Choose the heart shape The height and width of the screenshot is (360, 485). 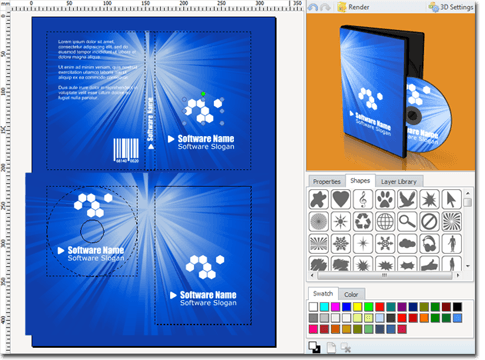(x=341, y=199)
